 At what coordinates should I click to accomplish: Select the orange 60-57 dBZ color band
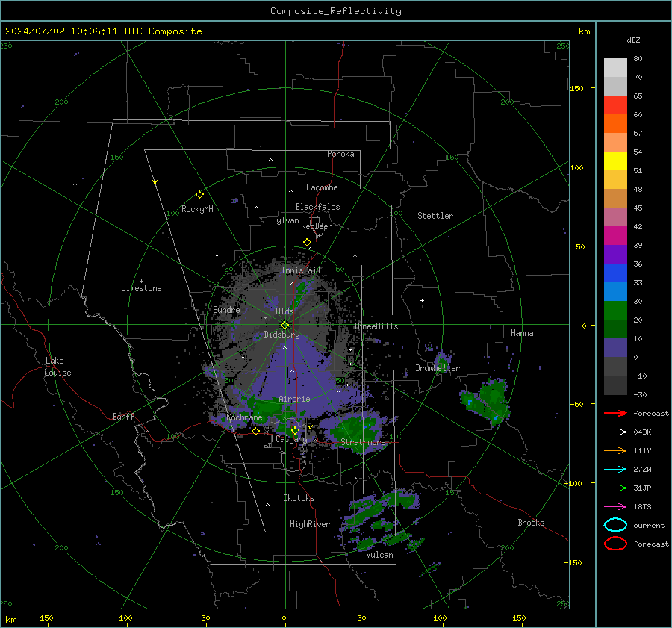click(x=615, y=124)
